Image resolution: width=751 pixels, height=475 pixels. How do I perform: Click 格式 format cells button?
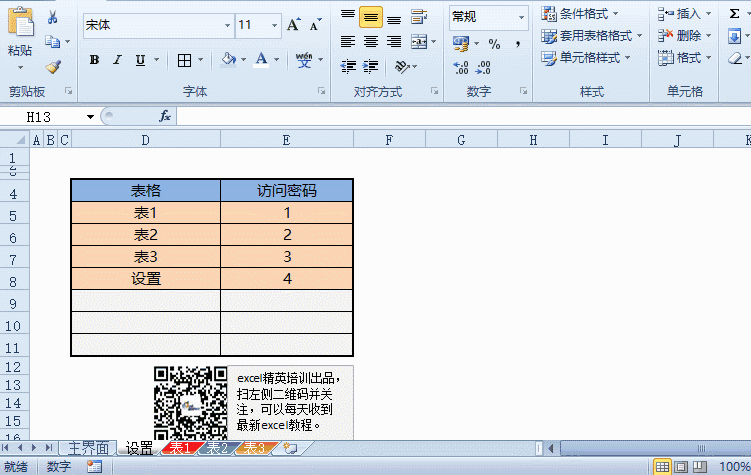684,58
